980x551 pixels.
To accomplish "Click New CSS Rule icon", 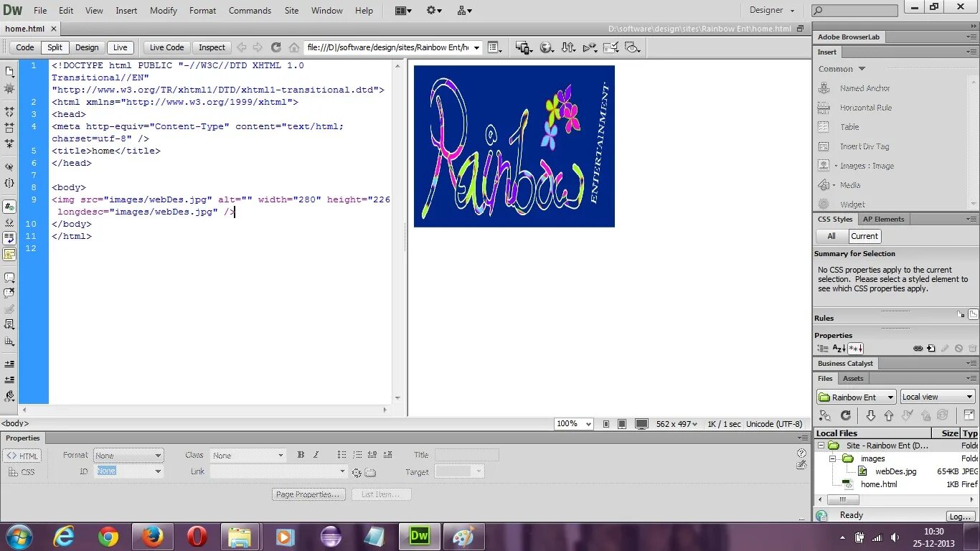I will point(931,349).
